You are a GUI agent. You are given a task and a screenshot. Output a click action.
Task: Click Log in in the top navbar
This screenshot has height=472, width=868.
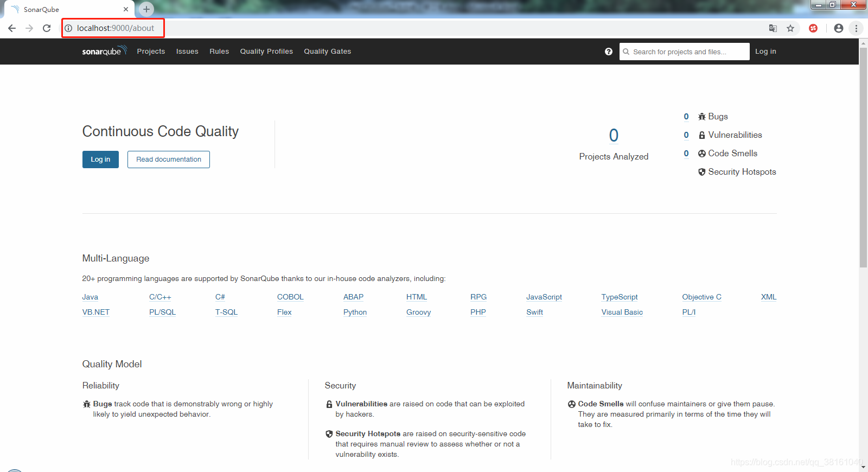pyautogui.click(x=765, y=52)
